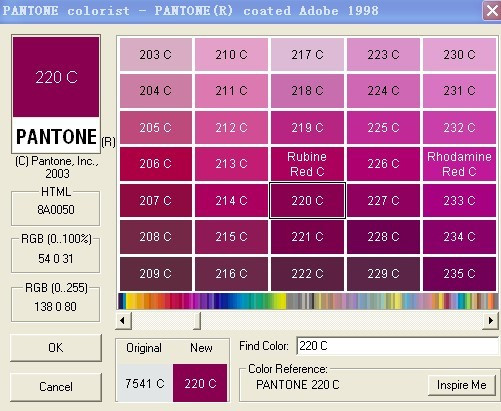Click the 221 C color
This screenshot has height=411, width=501.
[x=307, y=237]
